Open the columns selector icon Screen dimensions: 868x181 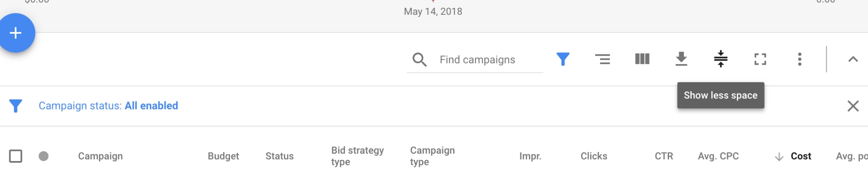(642, 59)
